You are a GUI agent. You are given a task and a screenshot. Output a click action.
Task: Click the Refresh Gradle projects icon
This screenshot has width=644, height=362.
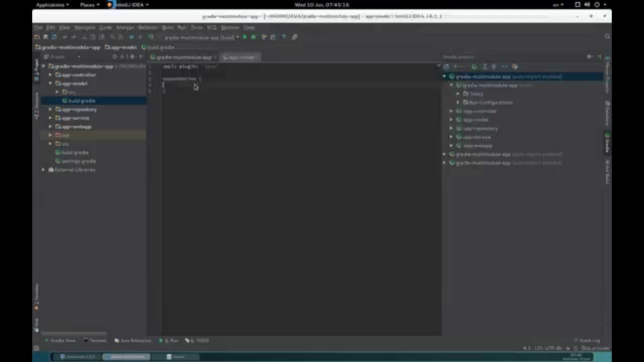pos(446,66)
